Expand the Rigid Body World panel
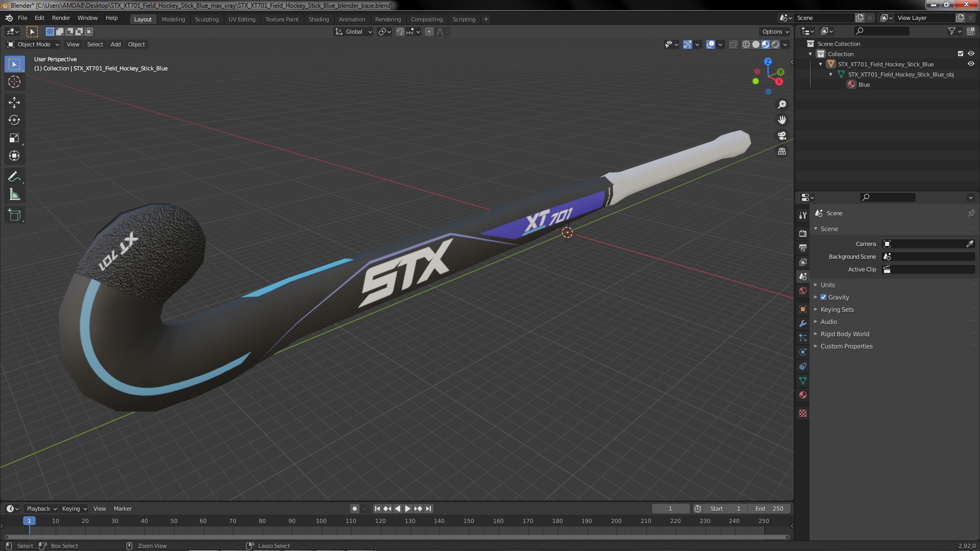 coord(845,334)
